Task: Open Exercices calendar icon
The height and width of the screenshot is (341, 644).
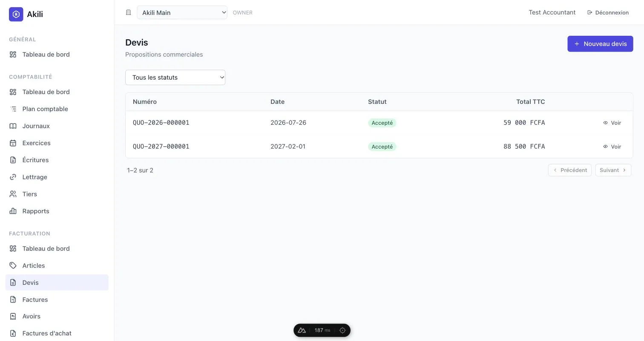Action: click(13, 143)
